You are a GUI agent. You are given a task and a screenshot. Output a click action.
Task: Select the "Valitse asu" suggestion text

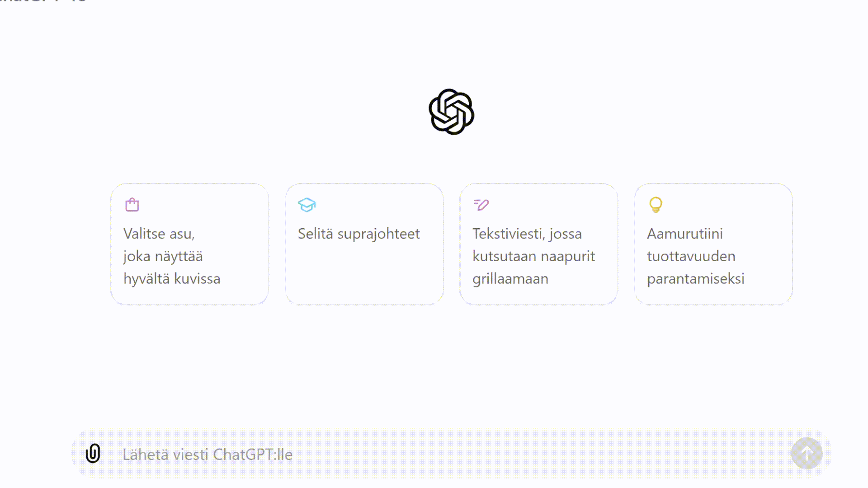tap(159, 234)
